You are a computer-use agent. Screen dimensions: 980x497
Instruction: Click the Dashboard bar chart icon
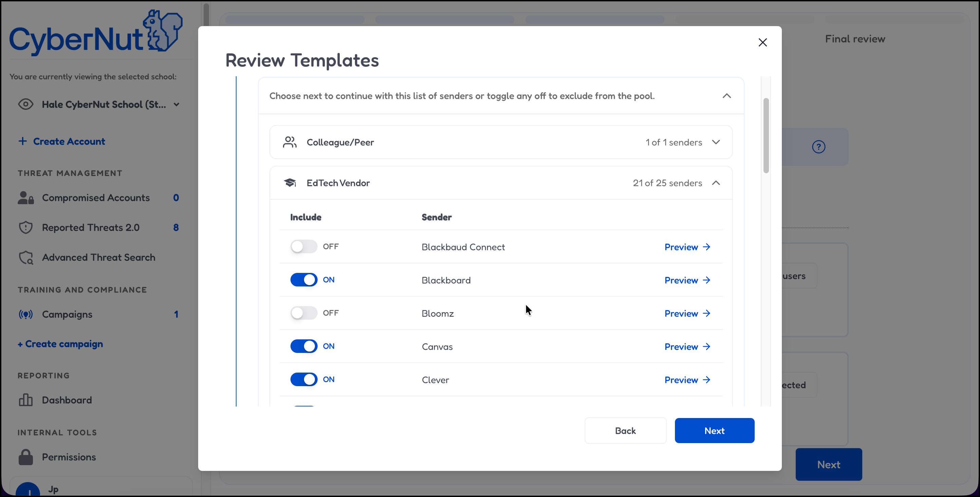pyautogui.click(x=26, y=400)
